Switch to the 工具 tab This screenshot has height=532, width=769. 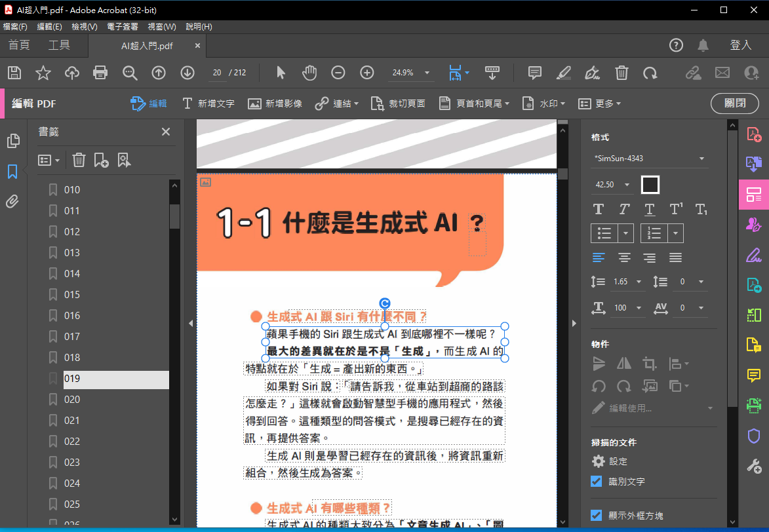pyautogui.click(x=59, y=45)
